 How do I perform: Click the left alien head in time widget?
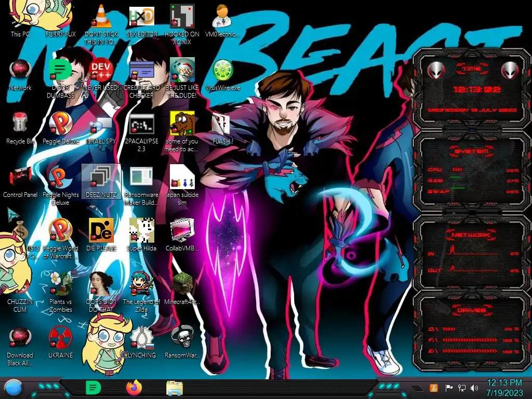point(436,71)
